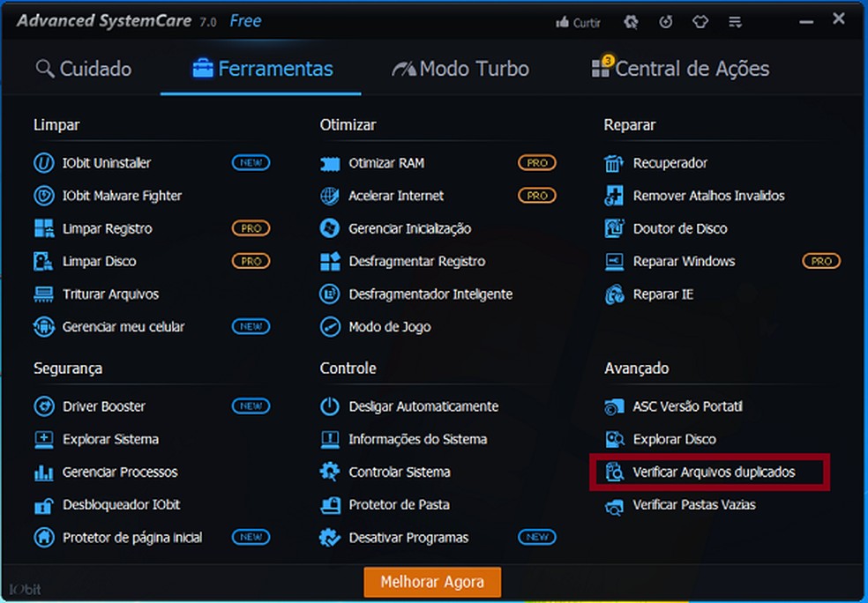
Task: Switch to the Cuidado tab
Action: (84, 69)
